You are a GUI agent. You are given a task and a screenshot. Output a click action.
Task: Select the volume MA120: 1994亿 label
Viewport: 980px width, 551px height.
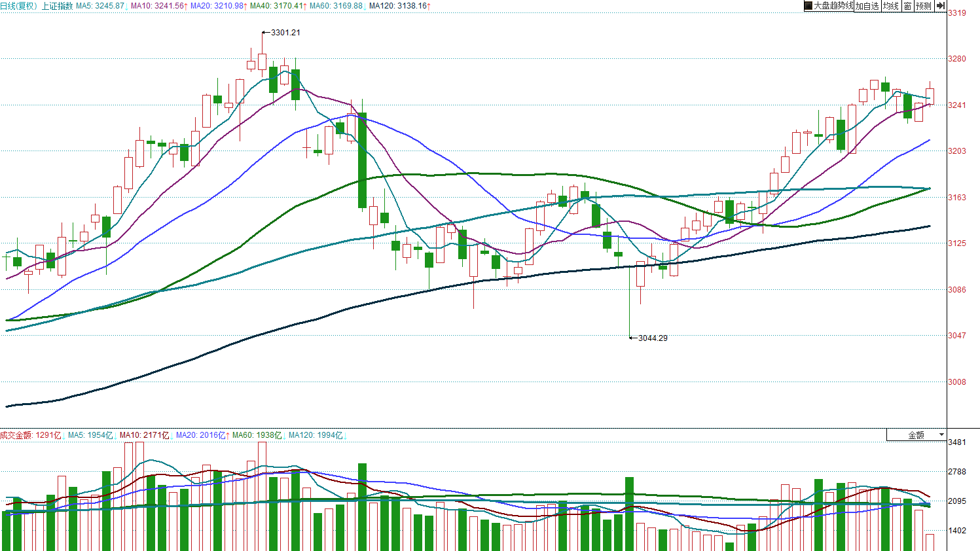(x=316, y=435)
